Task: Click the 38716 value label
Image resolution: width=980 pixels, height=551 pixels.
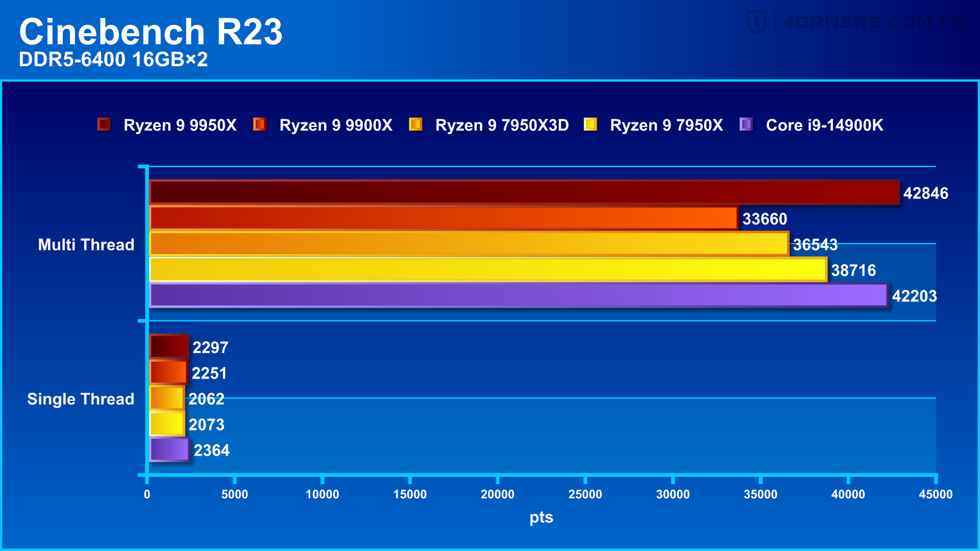Action: [853, 271]
